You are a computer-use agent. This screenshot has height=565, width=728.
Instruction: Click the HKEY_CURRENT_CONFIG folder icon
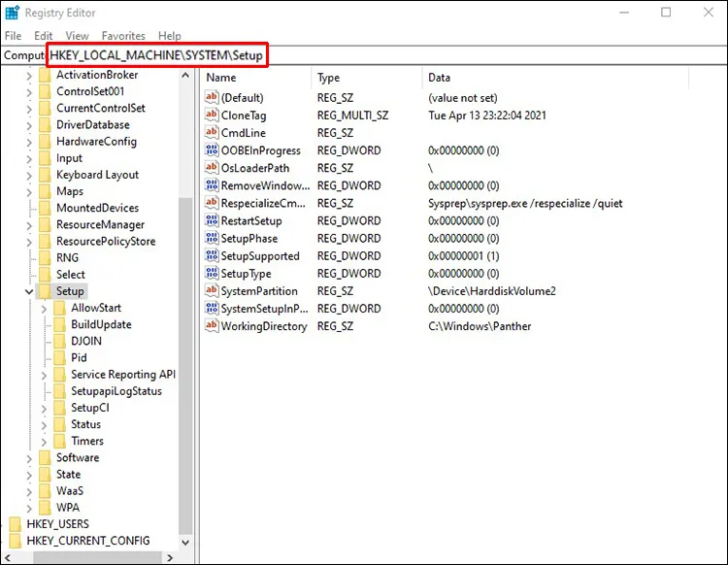tap(15, 541)
